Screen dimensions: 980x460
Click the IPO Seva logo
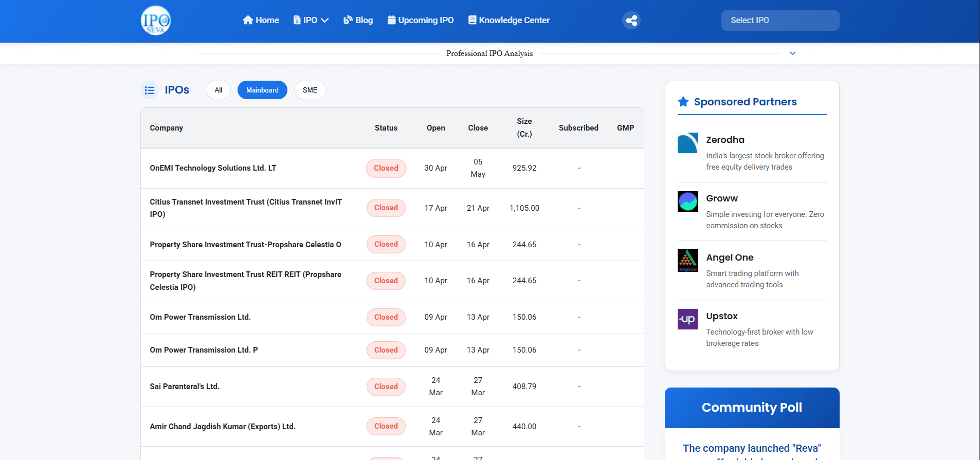tap(156, 21)
